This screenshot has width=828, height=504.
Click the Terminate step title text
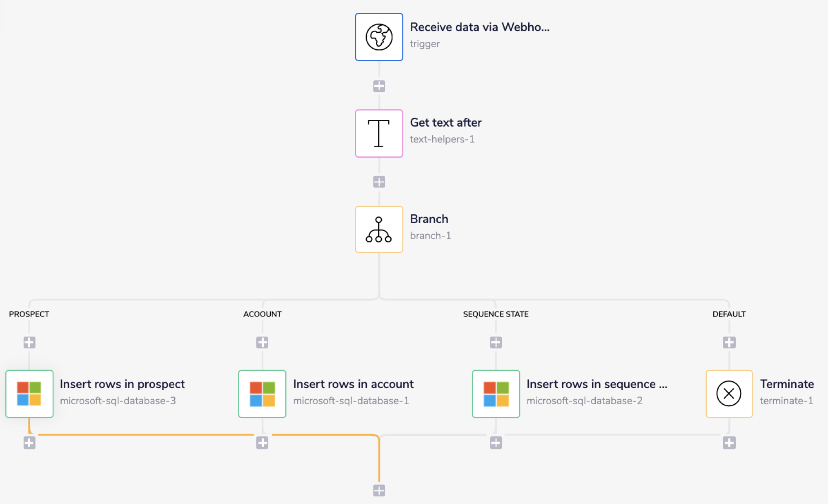click(787, 384)
